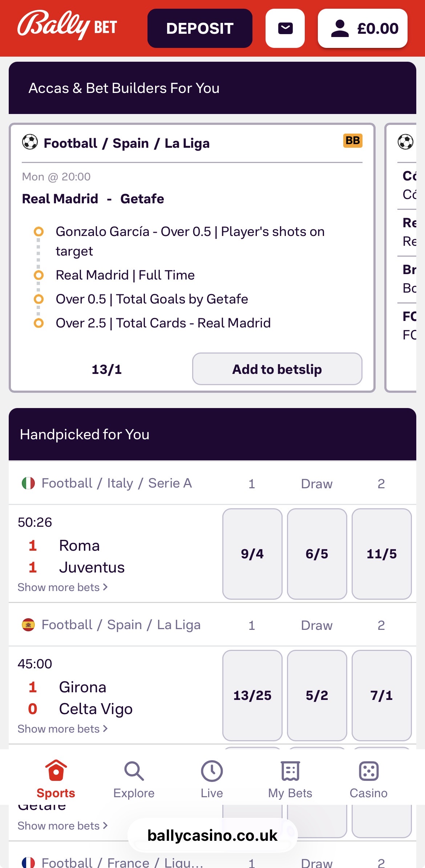The height and width of the screenshot is (868, 425).
Task: Open Football / Italy / Serie A league link
Action: coord(116,483)
